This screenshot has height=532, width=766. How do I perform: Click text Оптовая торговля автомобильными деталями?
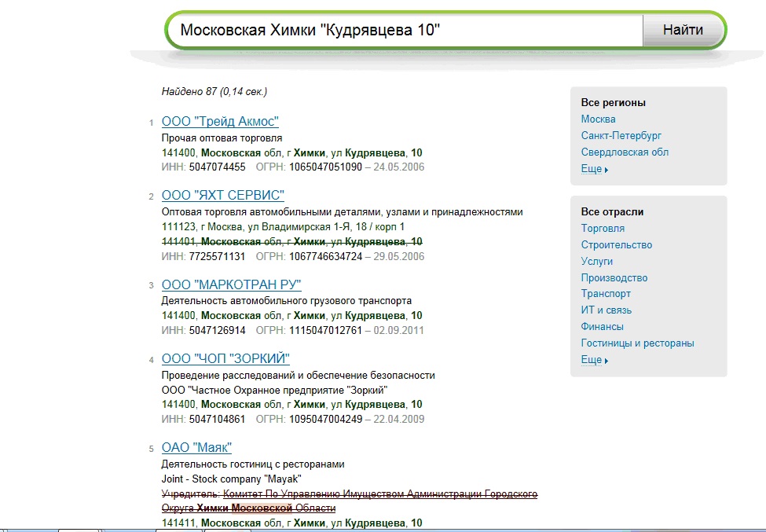[x=342, y=212]
